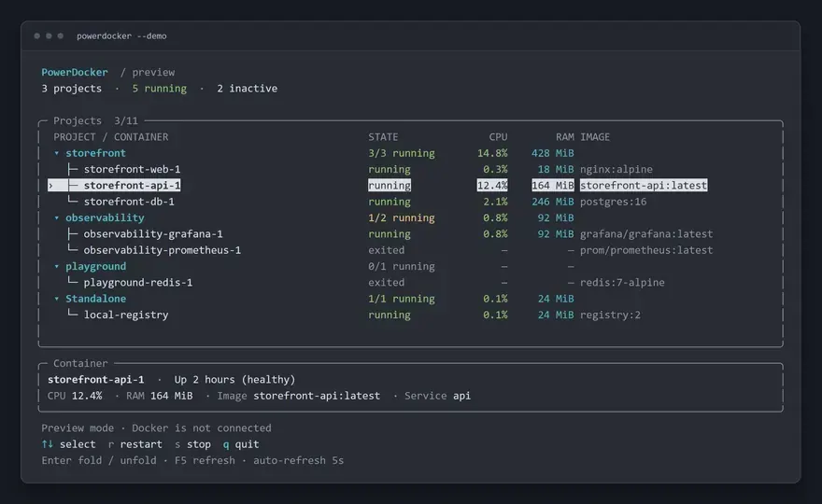Screen dimensions: 822x504
Task: Click the F5 refresh hint
Action: (205, 460)
